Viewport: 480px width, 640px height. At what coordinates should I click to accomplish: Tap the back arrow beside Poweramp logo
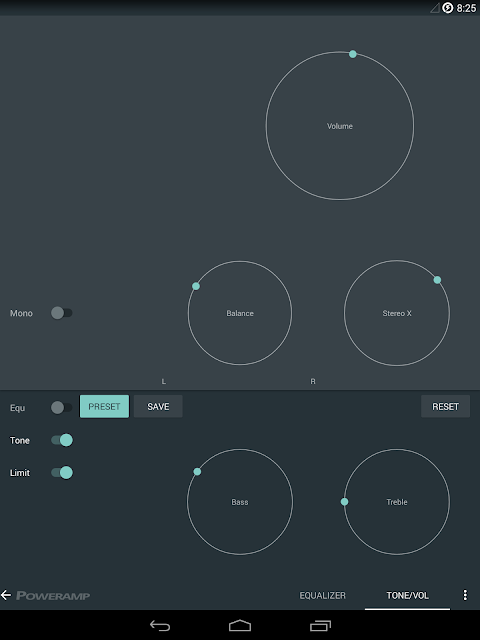(6, 595)
